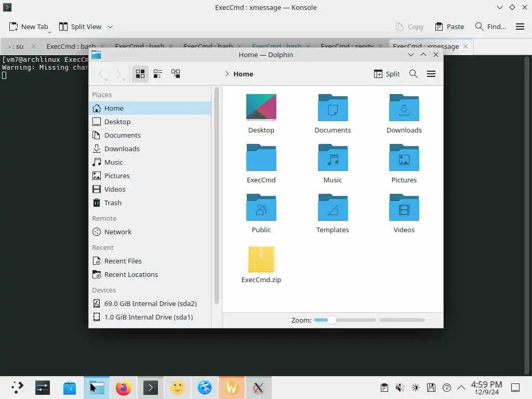532x399 pixels.
Task: Open the W application in taskbar
Action: coord(231,388)
